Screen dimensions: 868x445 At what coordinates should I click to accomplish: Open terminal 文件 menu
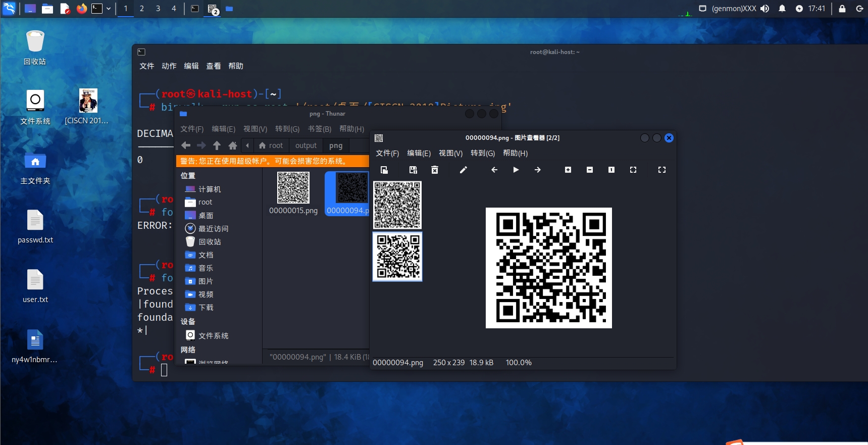[147, 66]
